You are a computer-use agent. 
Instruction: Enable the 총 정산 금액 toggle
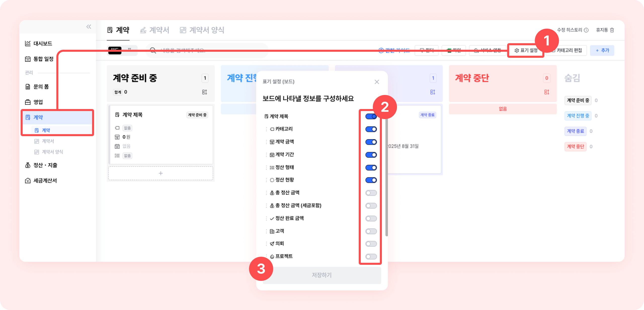coord(371,193)
